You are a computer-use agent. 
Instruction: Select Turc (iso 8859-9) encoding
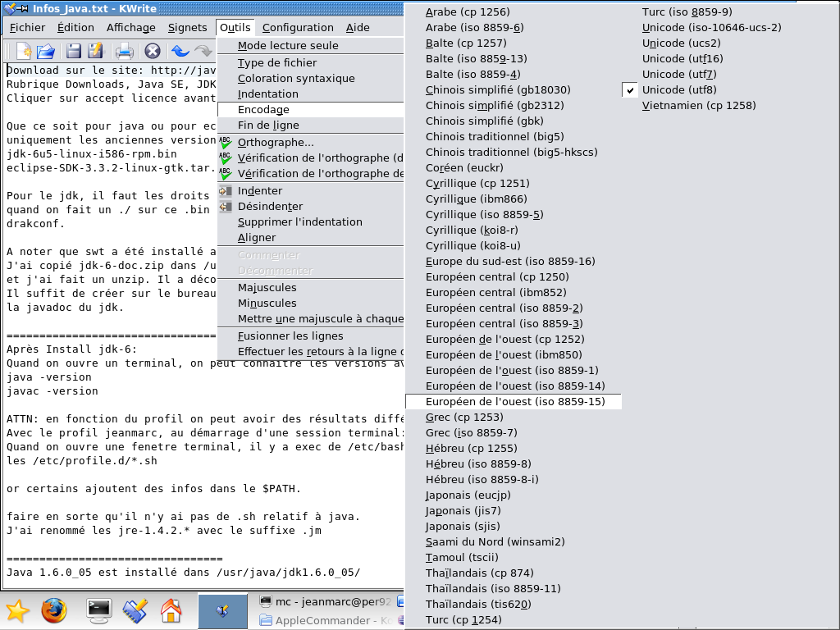(x=729, y=11)
